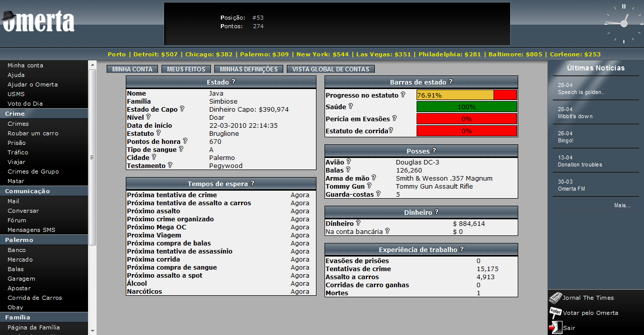Open help icon beside Na conta bancária
The width and height of the screenshot is (644, 335).
(387, 231)
